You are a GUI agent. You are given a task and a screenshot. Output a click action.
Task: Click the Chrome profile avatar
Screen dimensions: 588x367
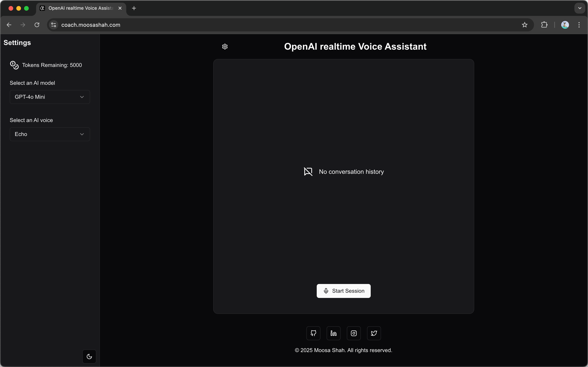(x=565, y=25)
